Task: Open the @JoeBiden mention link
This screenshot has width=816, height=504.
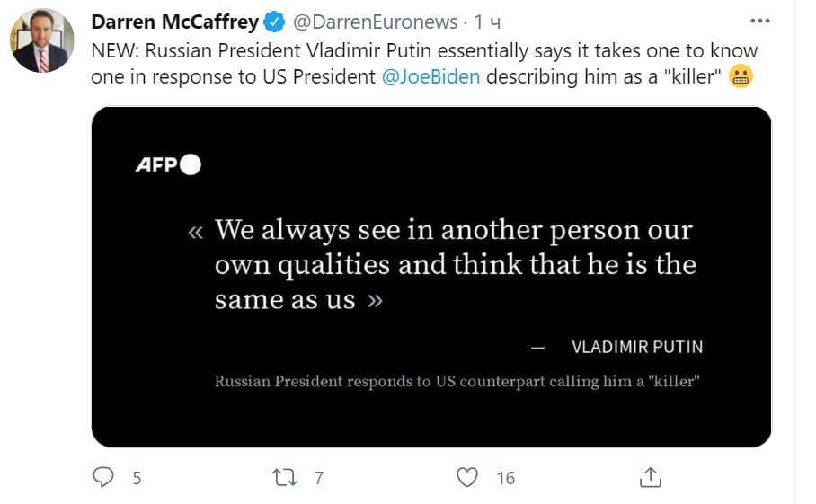Action: tap(431, 77)
